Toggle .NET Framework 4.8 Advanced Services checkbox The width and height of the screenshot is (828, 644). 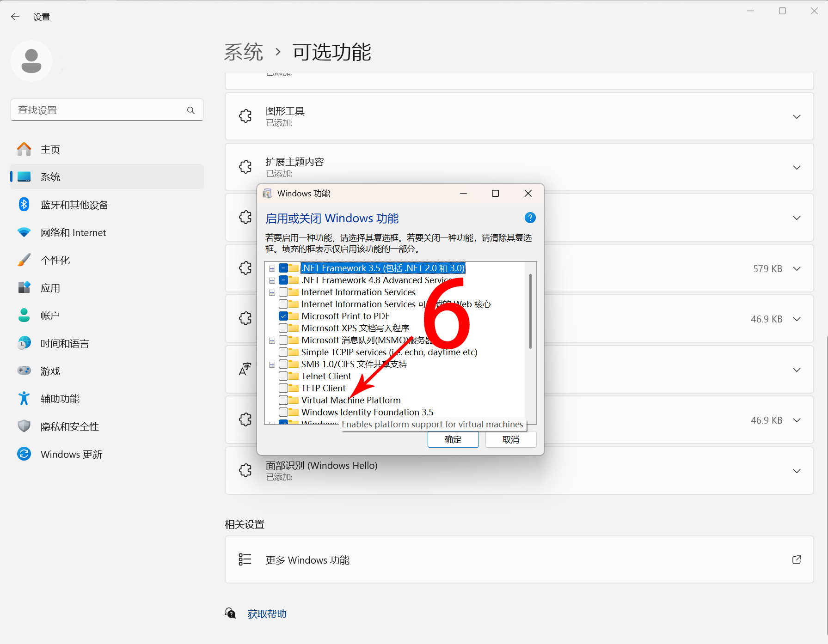pyautogui.click(x=283, y=280)
